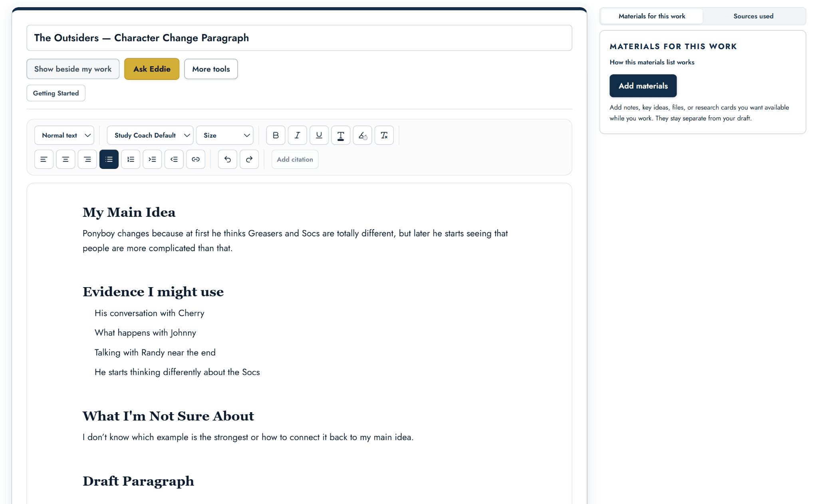Open the Normal text style dropdown

(x=64, y=135)
